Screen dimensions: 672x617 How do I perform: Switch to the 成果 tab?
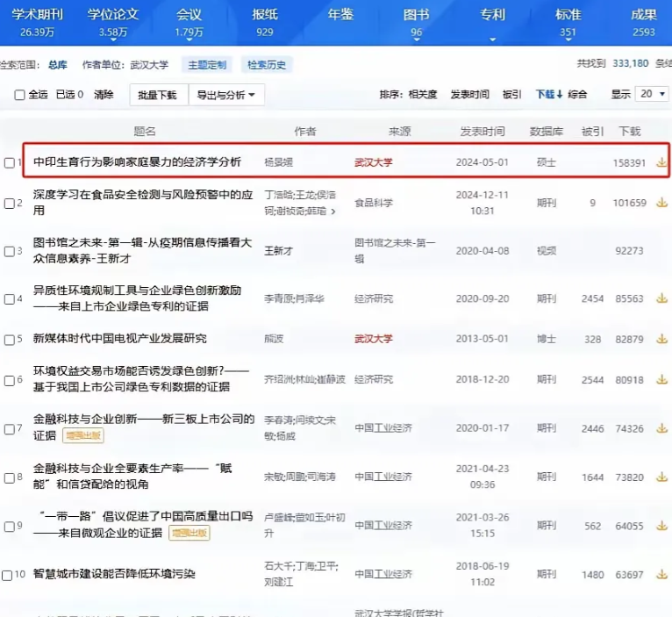[x=644, y=22]
